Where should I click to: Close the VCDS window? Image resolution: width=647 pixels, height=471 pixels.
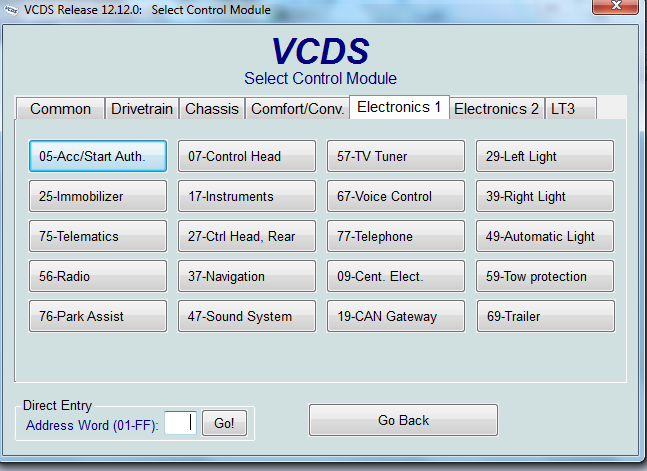point(616,6)
